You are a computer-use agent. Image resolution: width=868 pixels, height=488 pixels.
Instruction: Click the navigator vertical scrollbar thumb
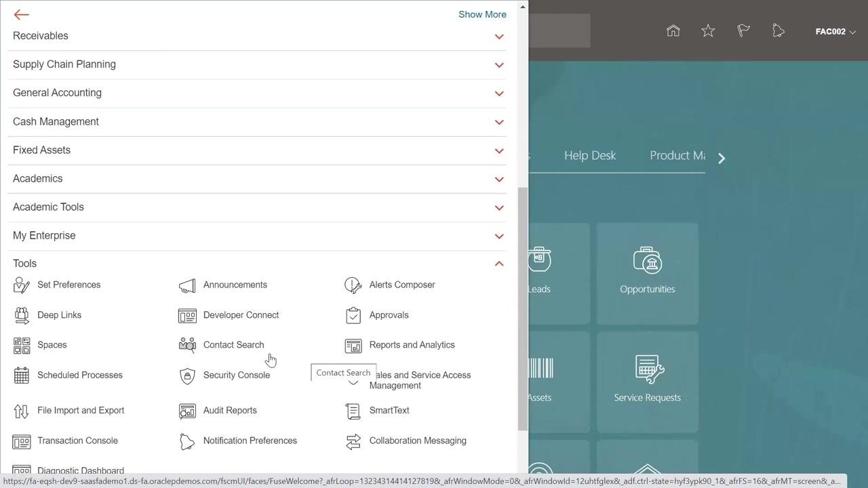(522, 308)
